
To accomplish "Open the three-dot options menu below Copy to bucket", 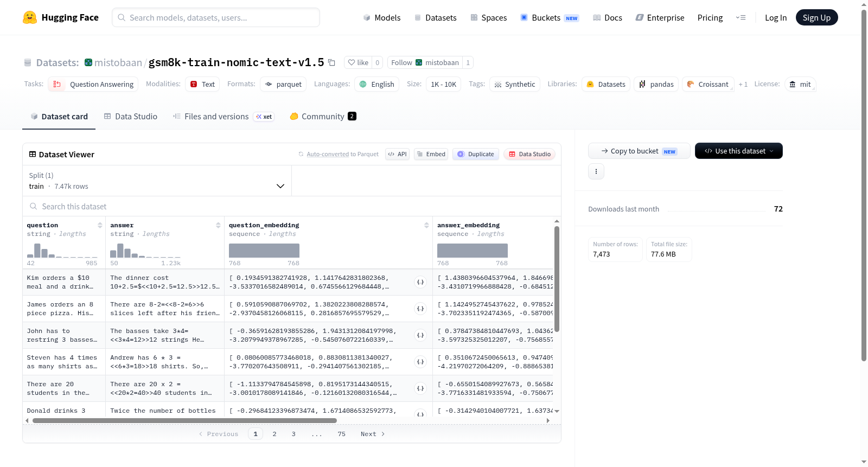I will pos(596,171).
